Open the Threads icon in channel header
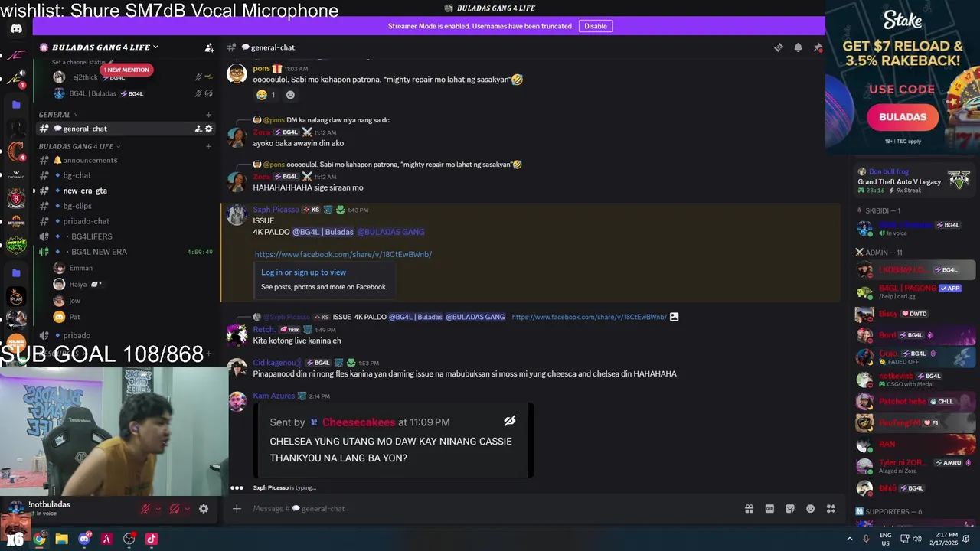 (x=779, y=47)
